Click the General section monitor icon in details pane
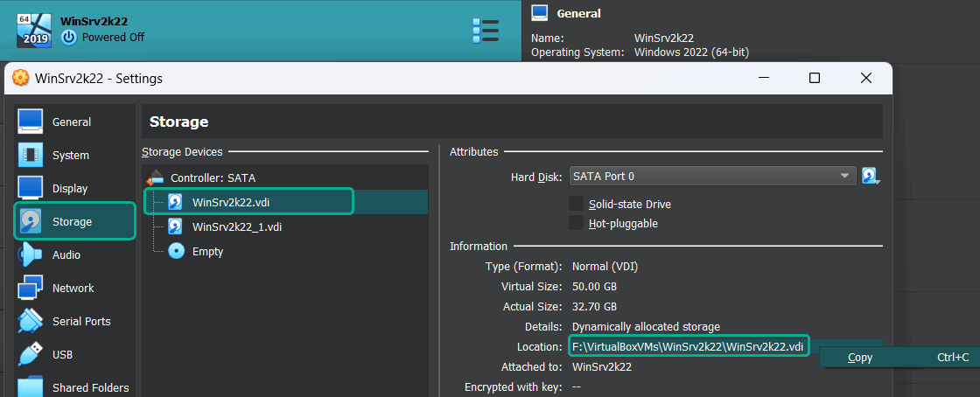This screenshot has width=980, height=397. tap(539, 12)
